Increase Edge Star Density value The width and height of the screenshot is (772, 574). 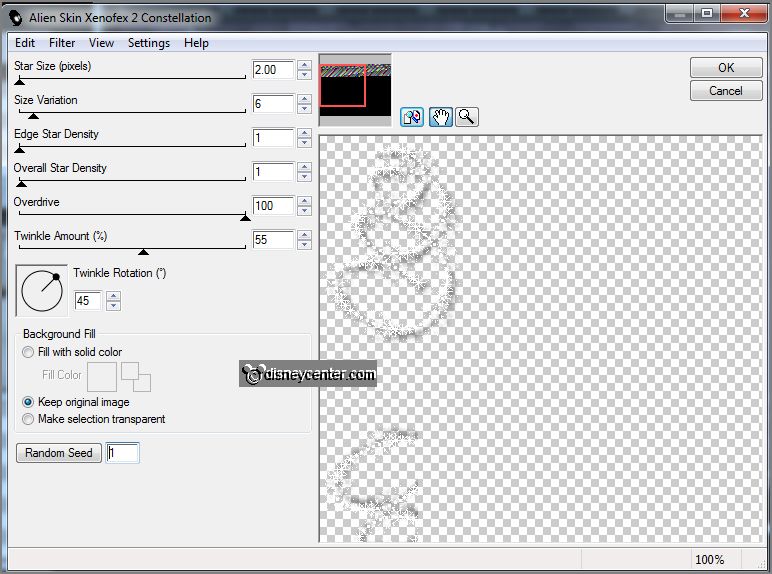[x=304, y=133]
